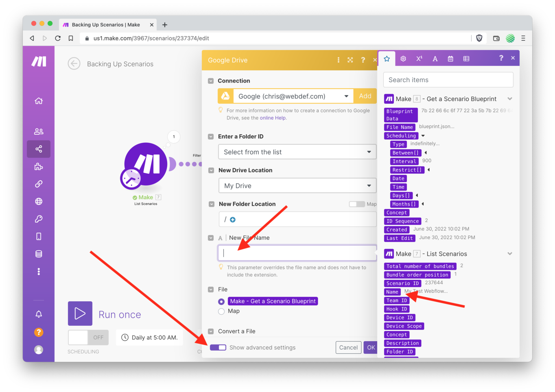The image size is (555, 392).
Task: Click the Run once play button
Action: tap(80, 314)
